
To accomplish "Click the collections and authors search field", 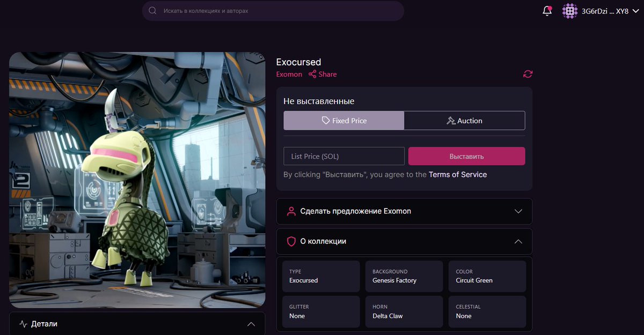I will click(x=273, y=11).
